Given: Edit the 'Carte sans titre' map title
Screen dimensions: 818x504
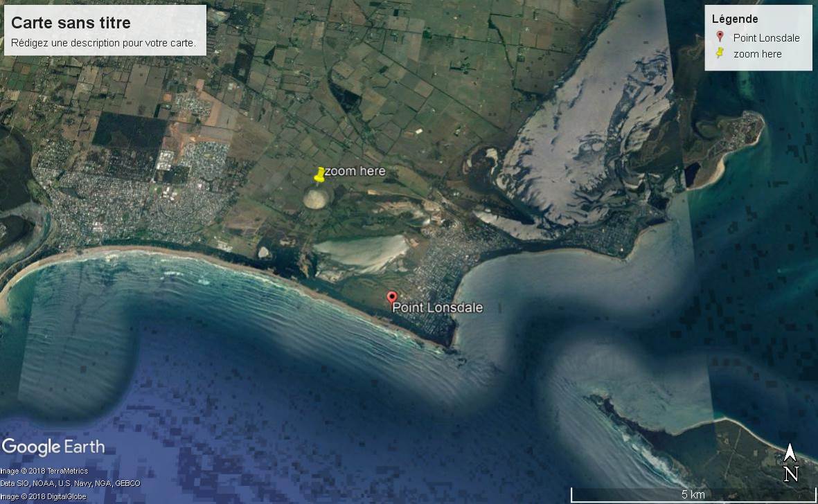Looking at the screenshot, I should (x=71, y=23).
